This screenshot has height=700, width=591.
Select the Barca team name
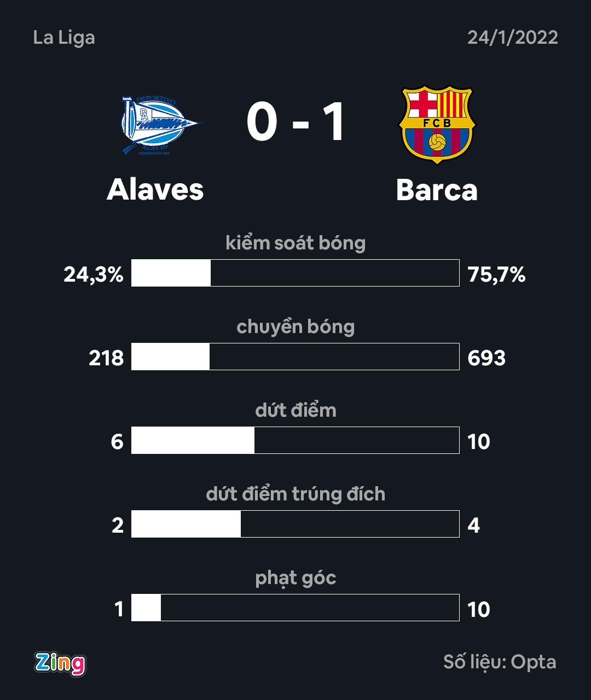tap(437, 190)
